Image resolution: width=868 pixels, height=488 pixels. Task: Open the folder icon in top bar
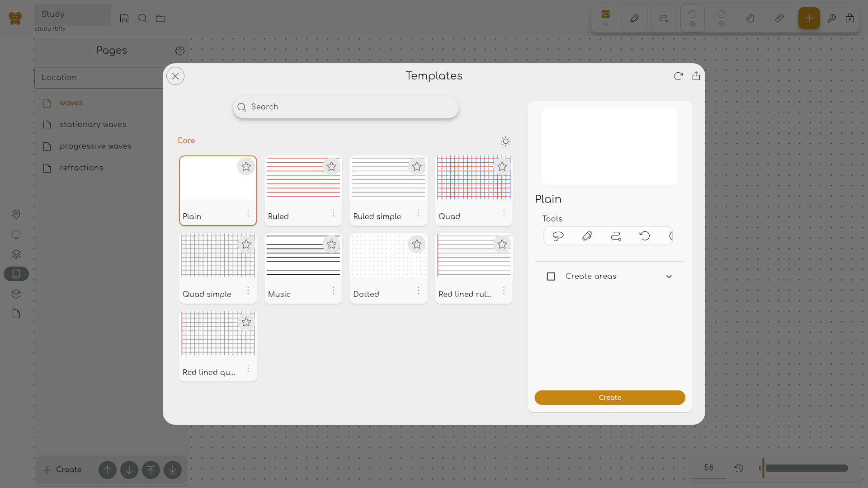coord(160,19)
